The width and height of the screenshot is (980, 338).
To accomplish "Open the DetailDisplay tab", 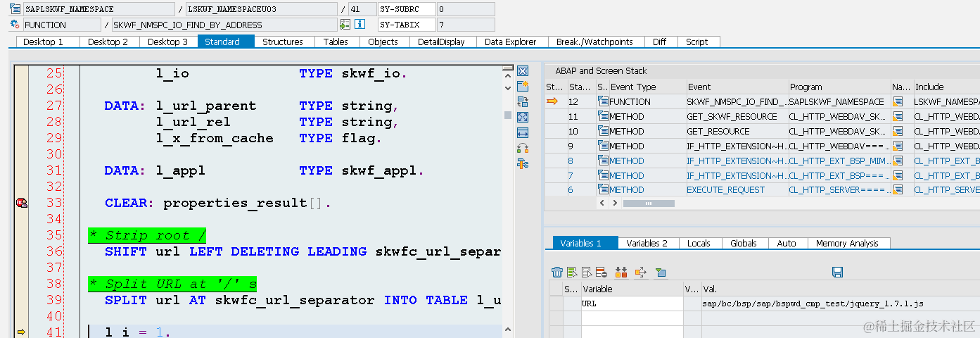I will pyautogui.click(x=441, y=42).
